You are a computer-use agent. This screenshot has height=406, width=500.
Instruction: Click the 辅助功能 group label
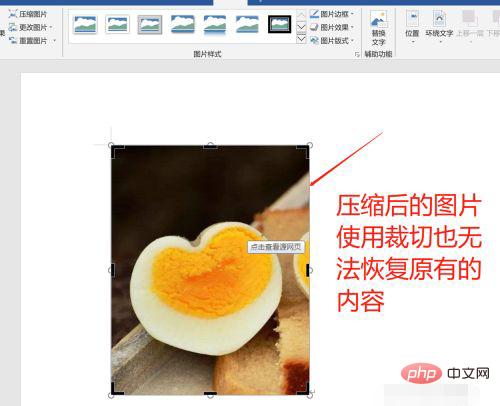tap(378, 54)
